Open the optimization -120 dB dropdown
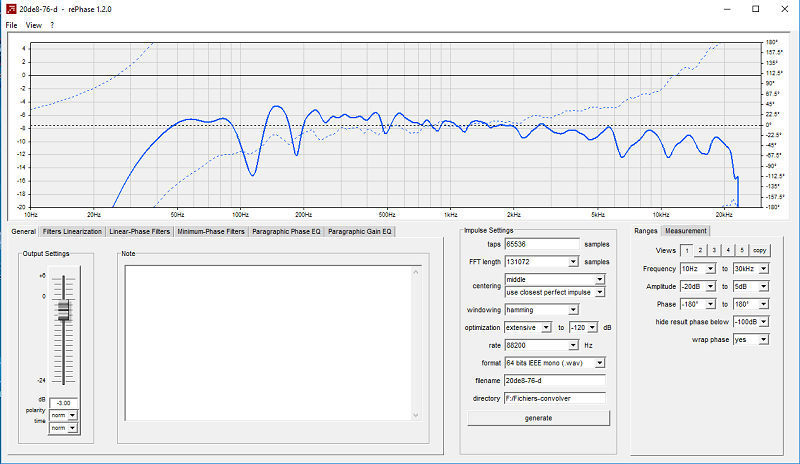The height and width of the screenshot is (464, 800). click(x=583, y=327)
